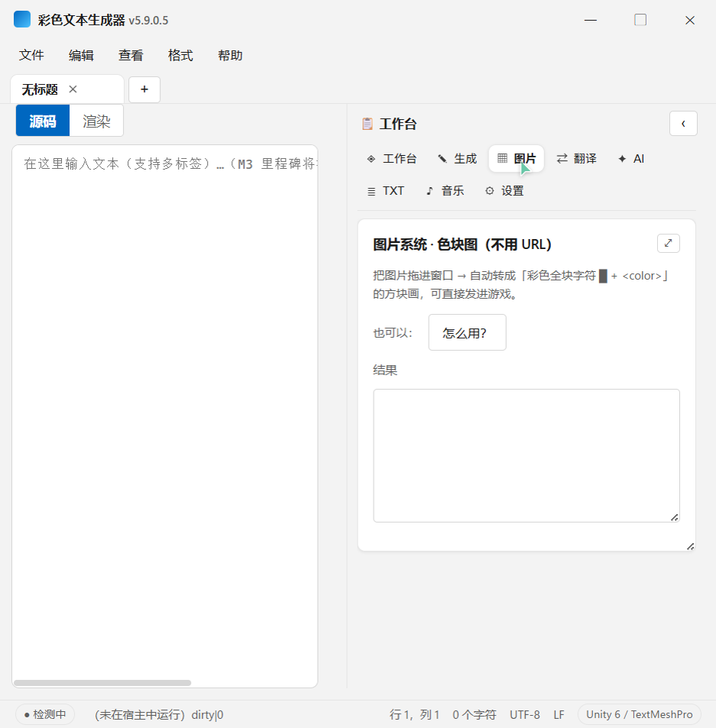Switch to 源码 view
Screen dimensions: 716x728
coord(43,121)
